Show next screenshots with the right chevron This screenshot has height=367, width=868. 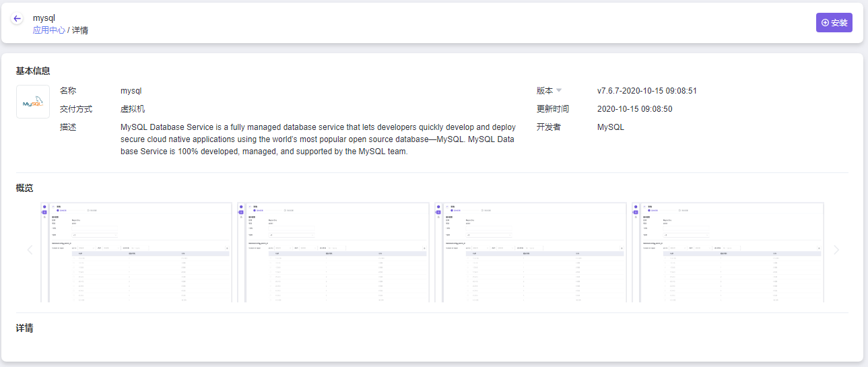click(x=836, y=251)
